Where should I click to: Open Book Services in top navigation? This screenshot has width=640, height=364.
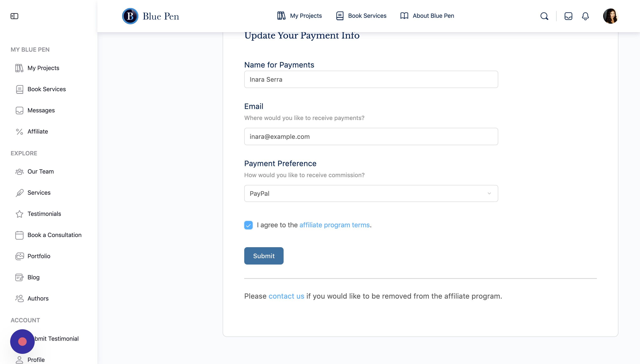(361, 16)
